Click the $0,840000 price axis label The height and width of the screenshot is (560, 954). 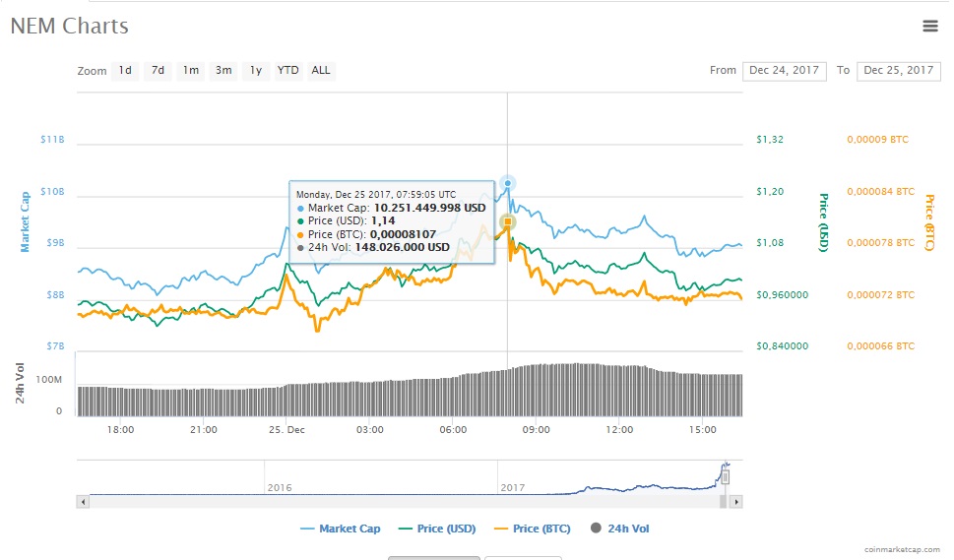point(783,346)
